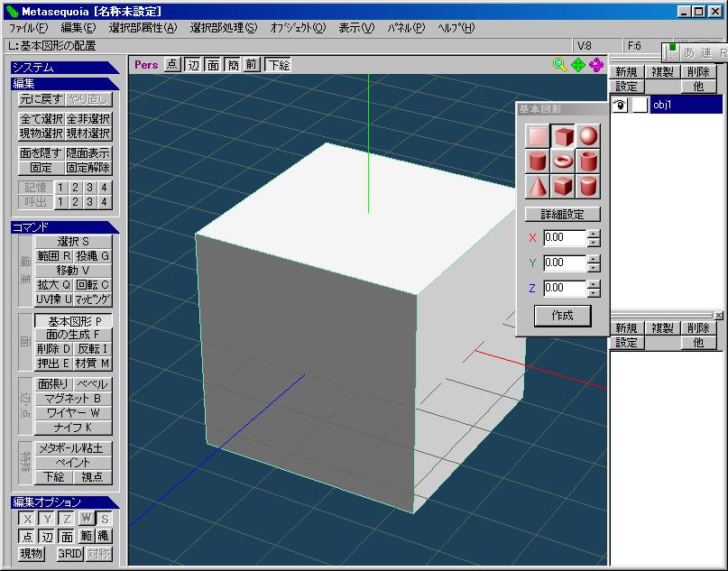The image size is (728, 571).
Task: Click the Z coordinate input field
Action: coord(565,289)
